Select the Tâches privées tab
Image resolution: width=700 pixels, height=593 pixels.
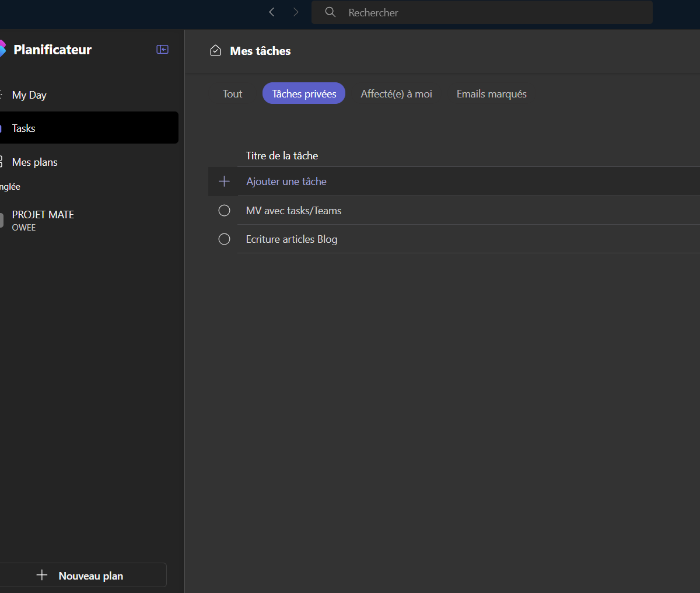pyautogui.click(x=304, y=94)
